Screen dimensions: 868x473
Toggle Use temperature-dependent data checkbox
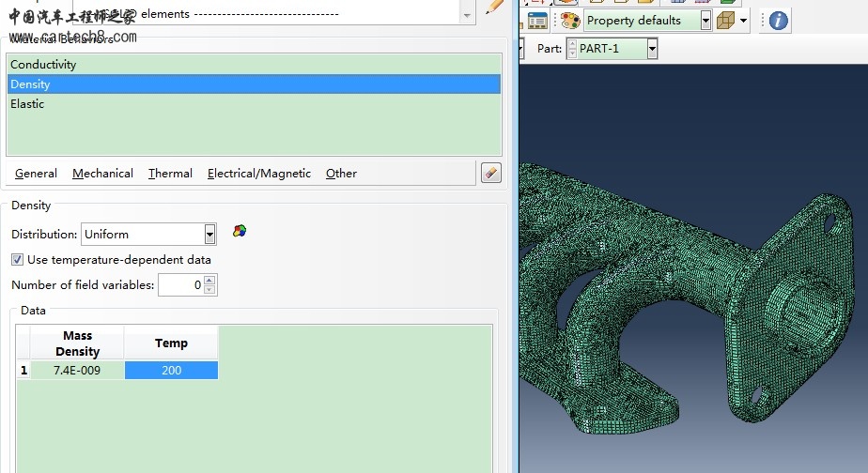click(x=18, y=260)
